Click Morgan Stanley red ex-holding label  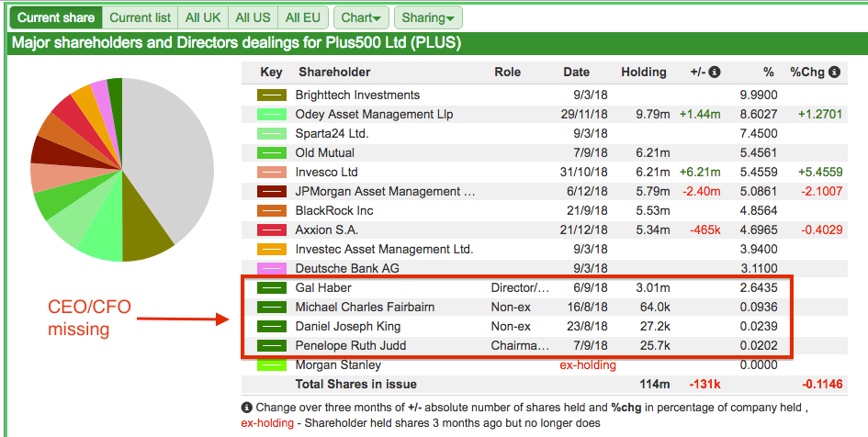tap(588, 365)
